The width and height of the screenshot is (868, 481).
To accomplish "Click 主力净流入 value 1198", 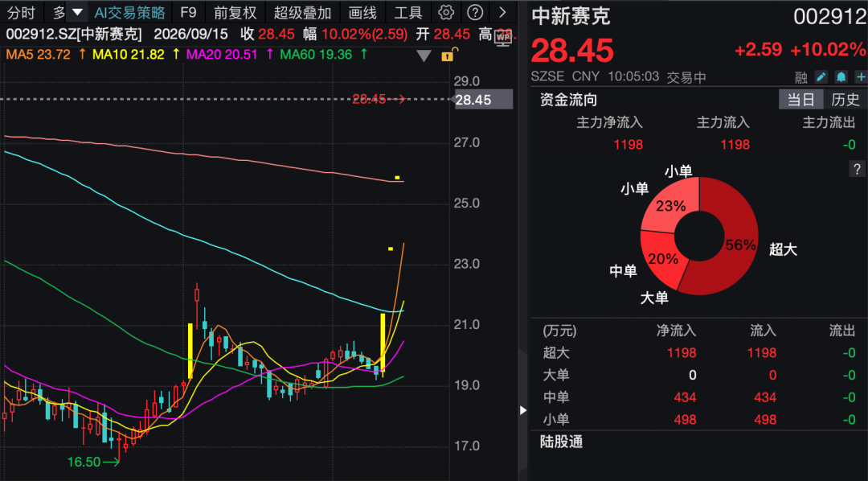I will [628, 146].
